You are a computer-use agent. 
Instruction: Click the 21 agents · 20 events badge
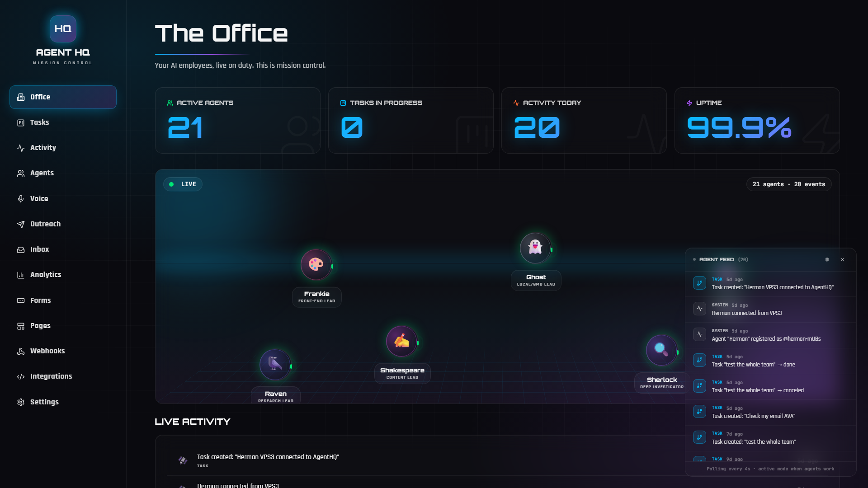tap(789, 184)
